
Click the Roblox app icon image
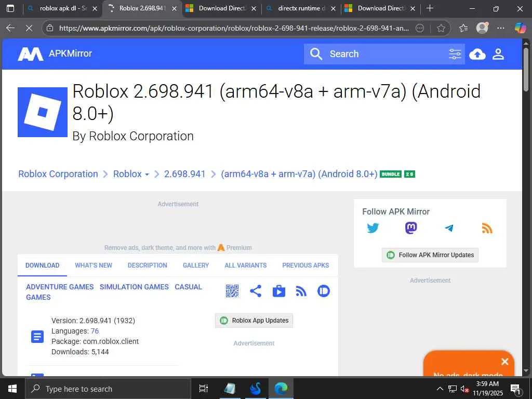pyautogui.click(x=43, y=112)
